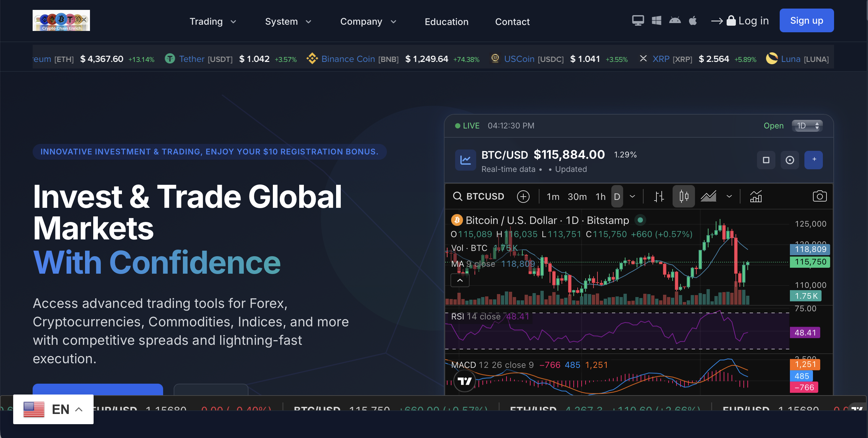The image size is (868, 438).
Task: Select the 30m chart interval
Action: coord(577,197)
